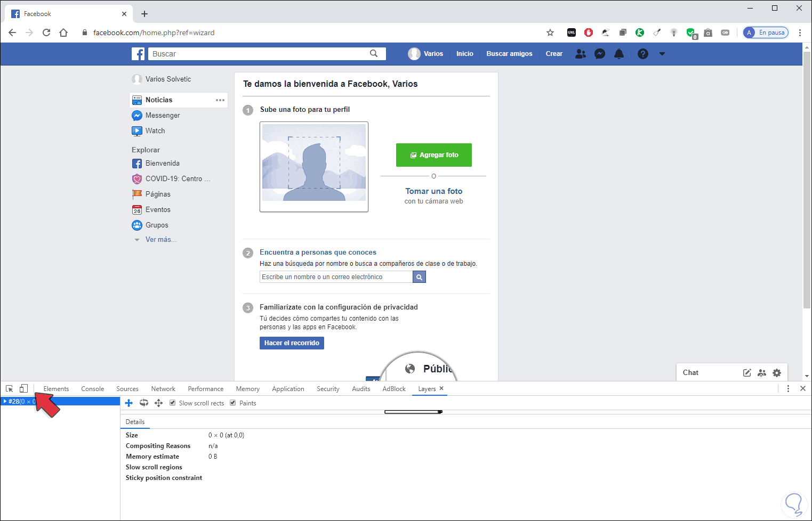This screenshot has height=521, width=812.
Task: Open the Application tab
Action: coord(288,389)
